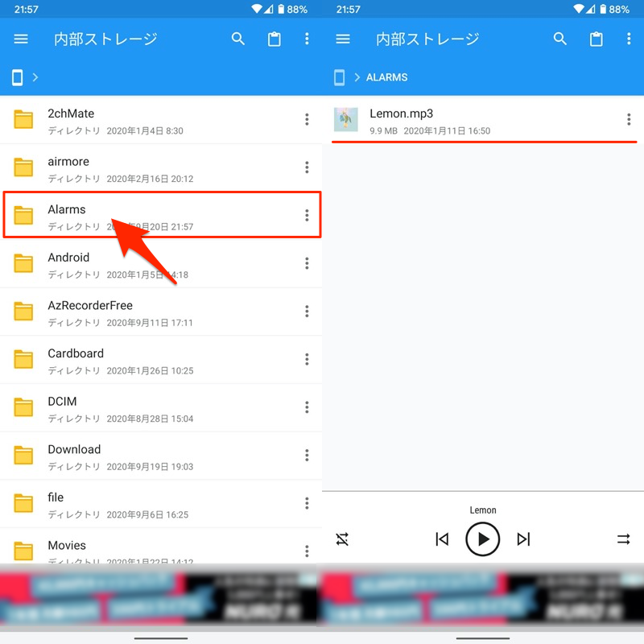Open the hamburger menu on the ALARMS screen

(x=343, y=39)
